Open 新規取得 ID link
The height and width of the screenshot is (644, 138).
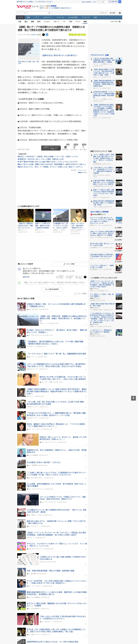coord(54,6)
